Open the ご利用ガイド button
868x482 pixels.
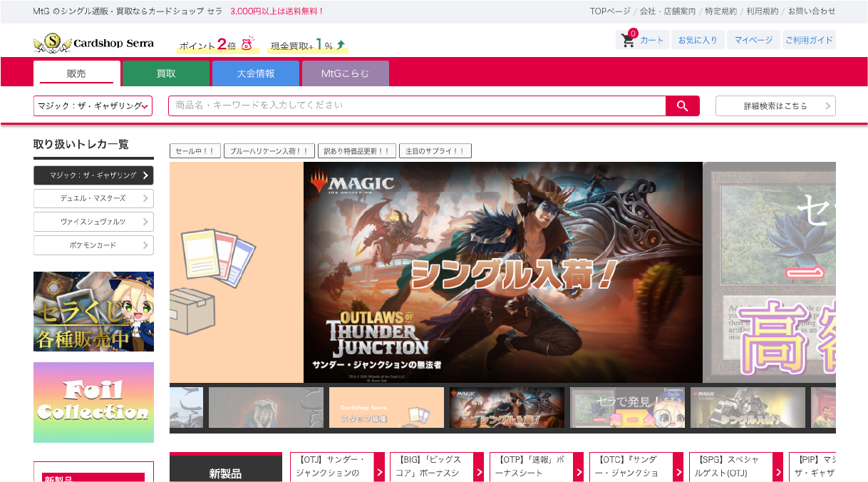tap(809, 40)
